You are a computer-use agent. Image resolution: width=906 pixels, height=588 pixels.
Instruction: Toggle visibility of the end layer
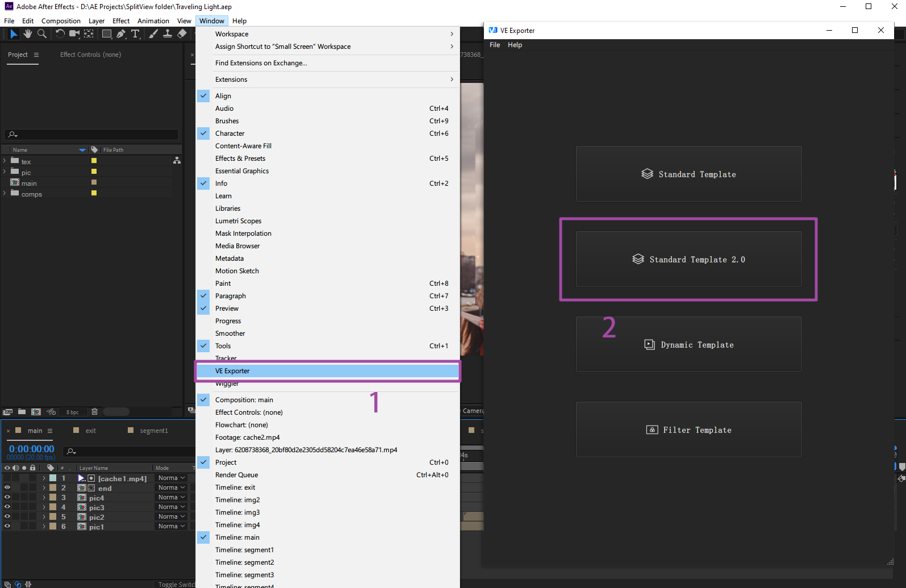[7, 488]
